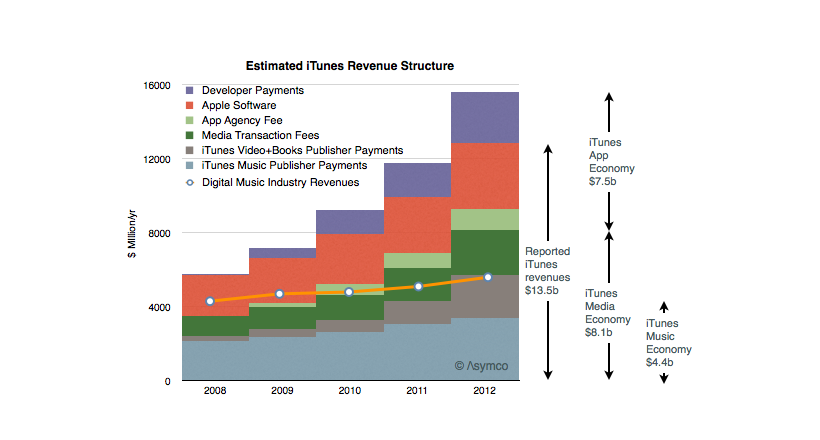Click the 2011 Developer Payments purple bar segment
This screenshot has height=440, width=820.
tap(418, 180)
